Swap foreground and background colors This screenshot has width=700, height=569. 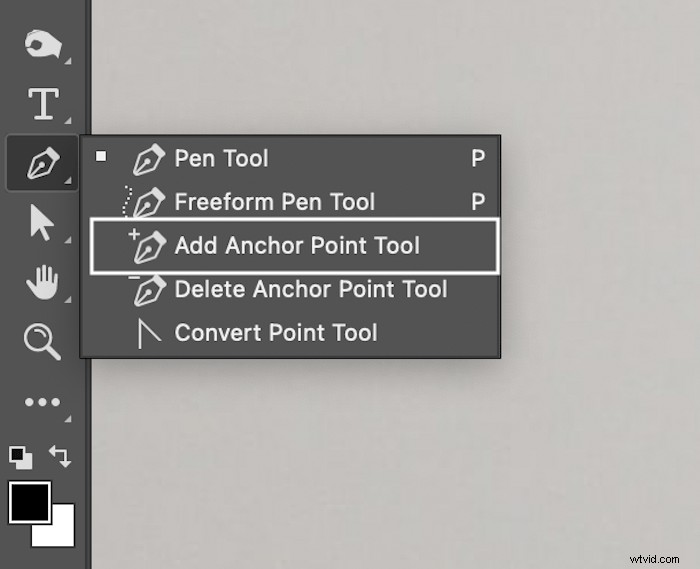coord(60,456)
